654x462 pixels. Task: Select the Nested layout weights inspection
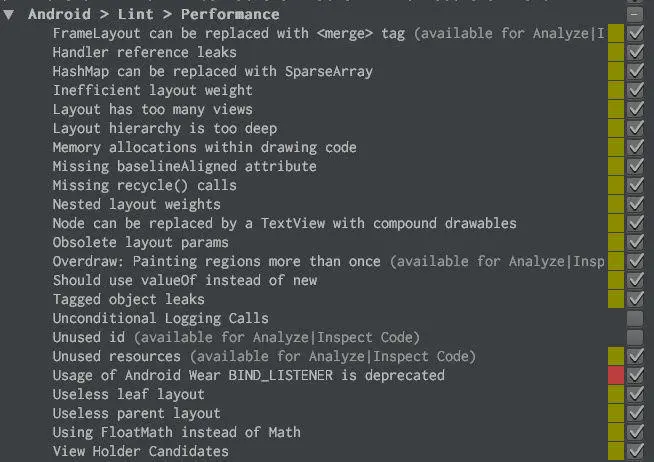tap(127, 205)
